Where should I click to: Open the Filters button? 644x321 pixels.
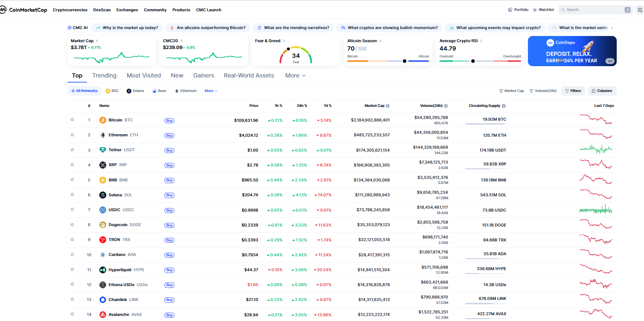(573, 91)
